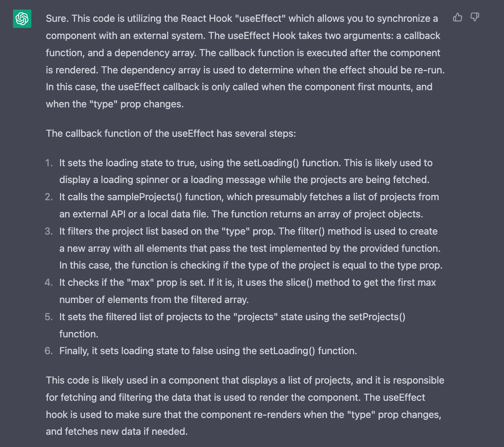Click list item 6 starting with "Finally"

[208, 351]
